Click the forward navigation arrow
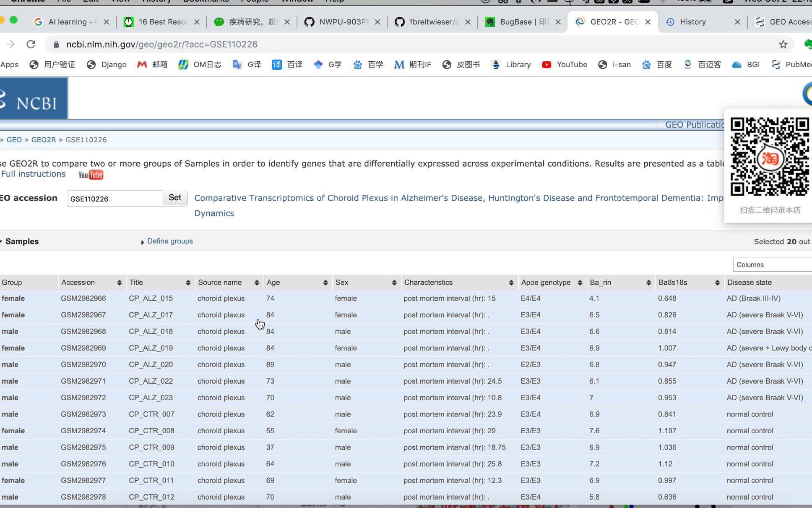 coord(10,44)
